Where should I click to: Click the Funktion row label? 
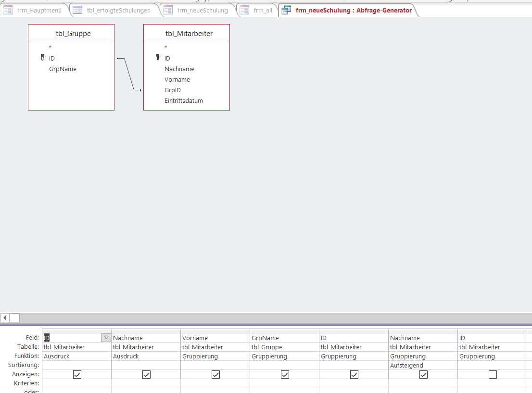tap(27, 356)
